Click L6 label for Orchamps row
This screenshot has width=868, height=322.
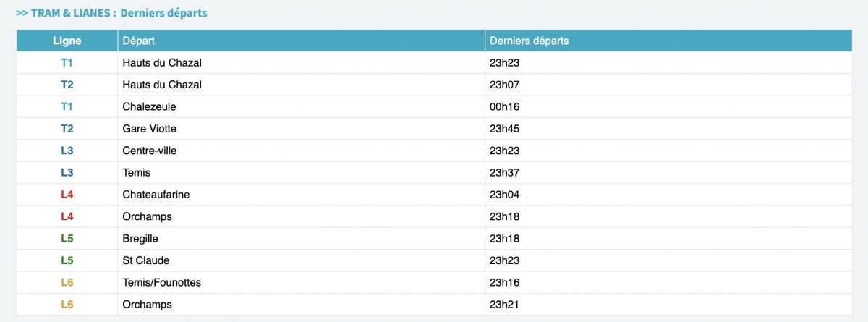tap(67, 304)
